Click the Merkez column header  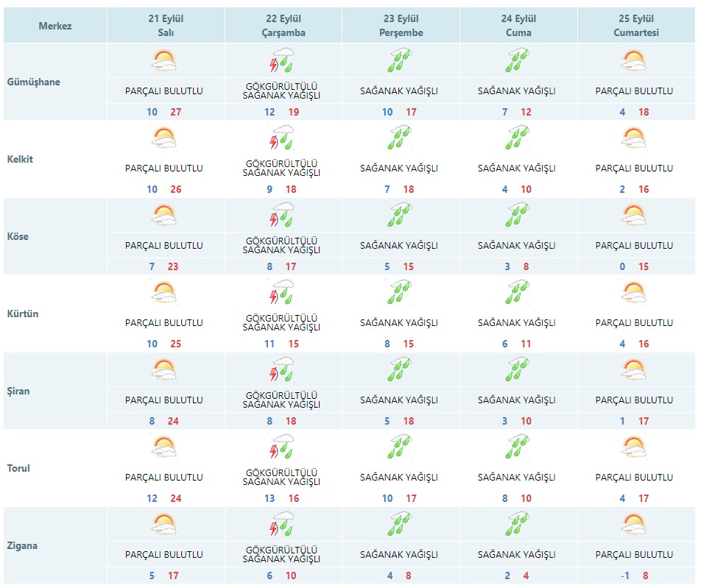tap(55, 26)
